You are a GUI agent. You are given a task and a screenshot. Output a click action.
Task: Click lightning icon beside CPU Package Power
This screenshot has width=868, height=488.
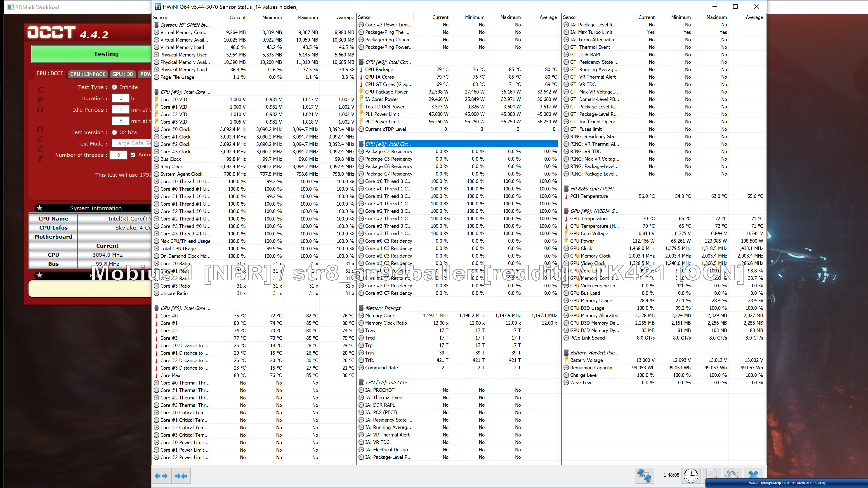point(361,91)
